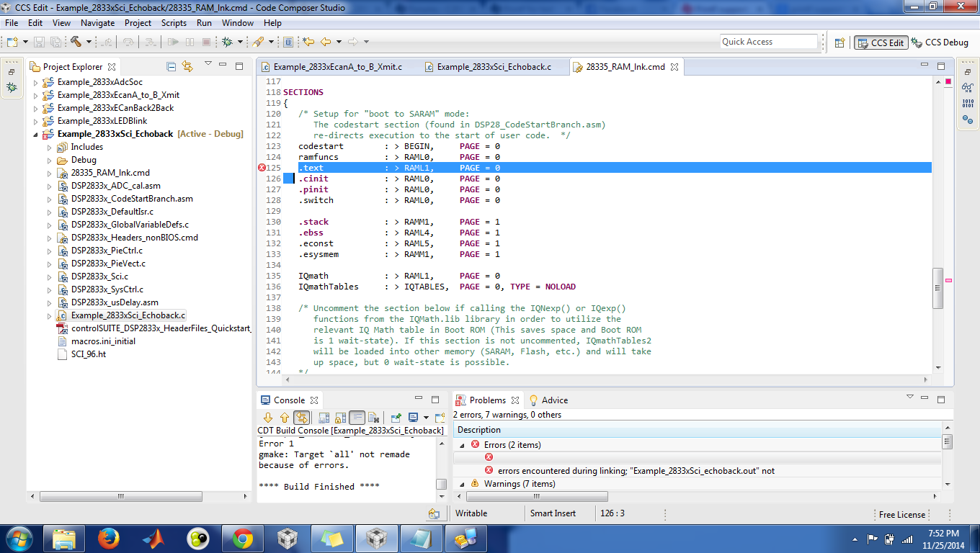The width and height of the screenshot is (980, 553).
Task: Click the New project toolbar icon
Action: (12, 42)
